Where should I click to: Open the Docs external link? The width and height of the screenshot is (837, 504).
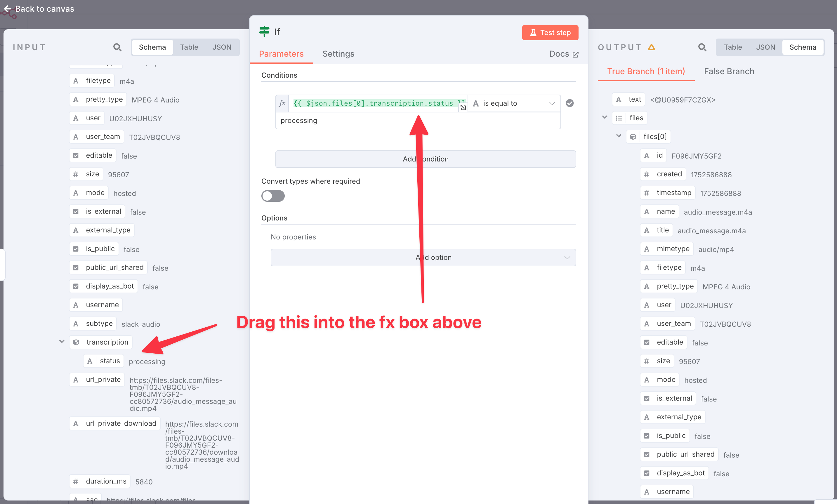(x=564, y=54)
